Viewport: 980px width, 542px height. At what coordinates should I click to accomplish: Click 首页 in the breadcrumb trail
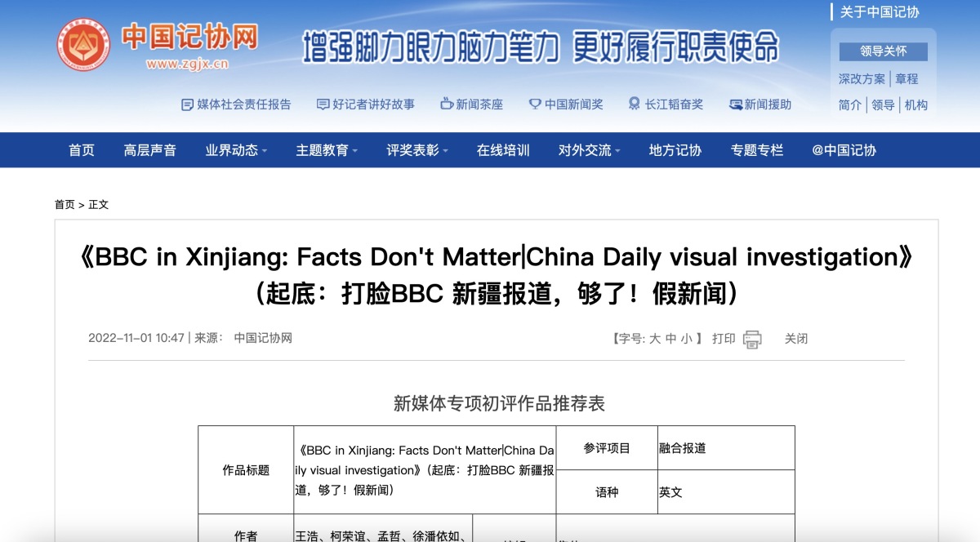(65, 205)
